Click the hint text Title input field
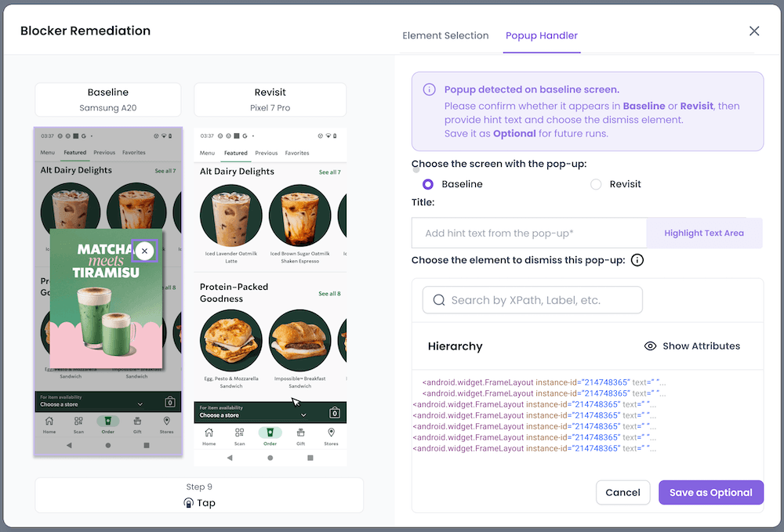The width and height of the screenshot is (784, 532). [x=529, y=233]
